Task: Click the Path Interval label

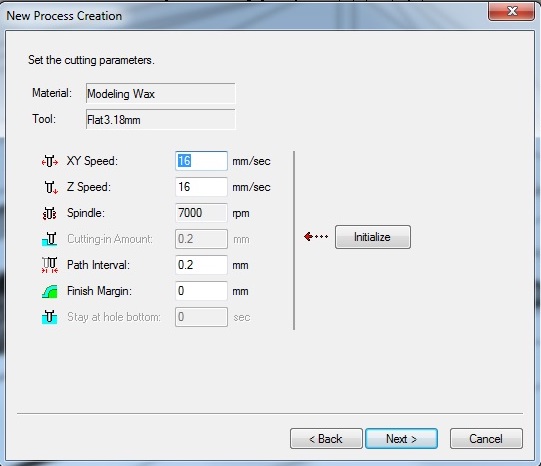Action: (98, 265)
